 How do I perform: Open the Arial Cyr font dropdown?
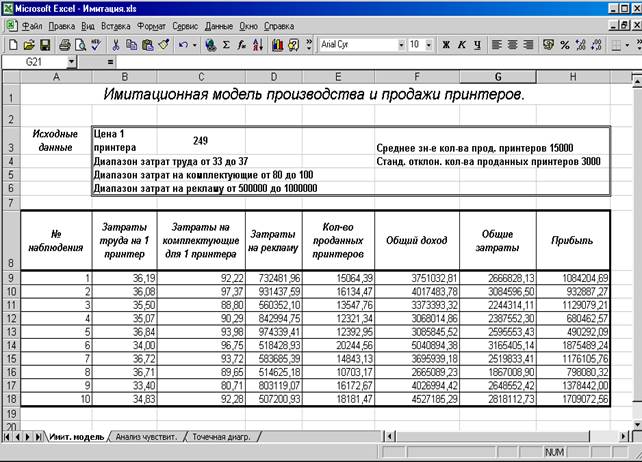click(401, 45)
